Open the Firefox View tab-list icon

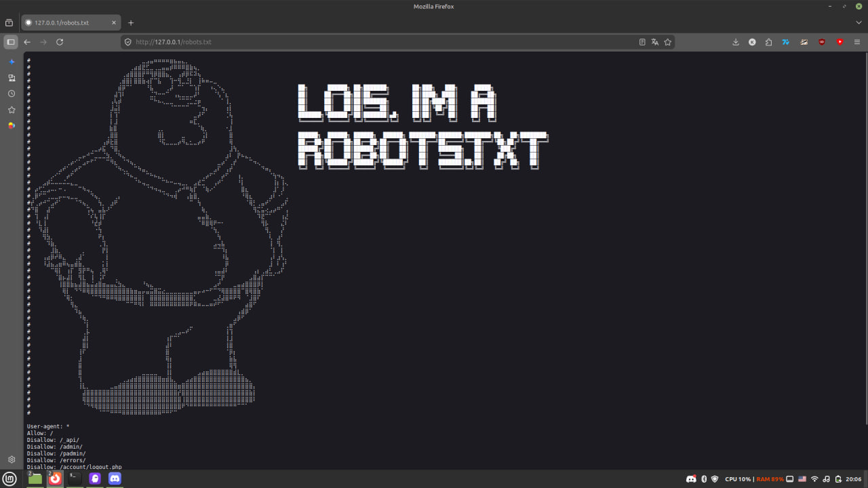point(9,23)
